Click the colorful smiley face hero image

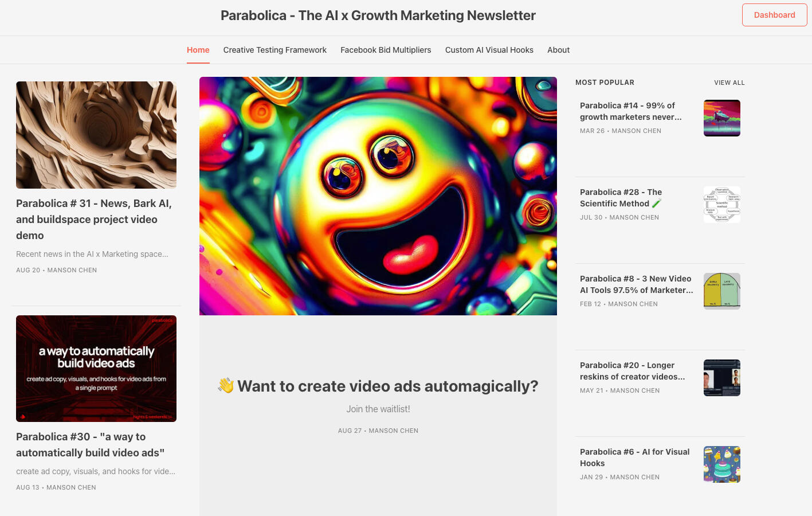click(378, 196)
